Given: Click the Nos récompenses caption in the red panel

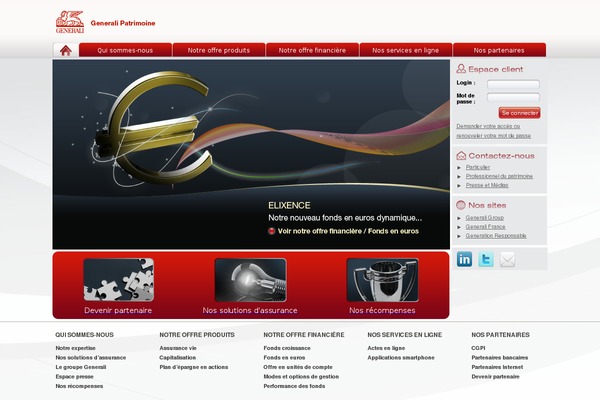Looking at the screenshot, I should (x=382, y=310).
